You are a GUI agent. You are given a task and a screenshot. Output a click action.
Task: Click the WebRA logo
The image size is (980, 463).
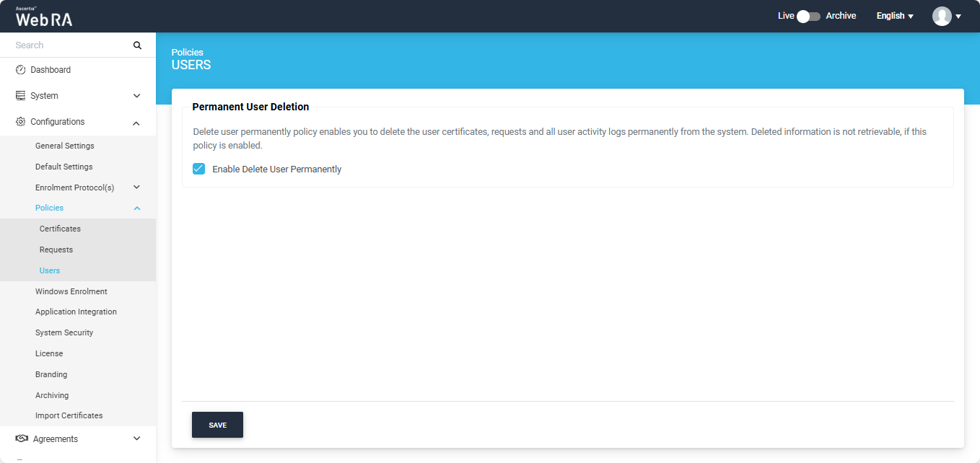point(44,17)
